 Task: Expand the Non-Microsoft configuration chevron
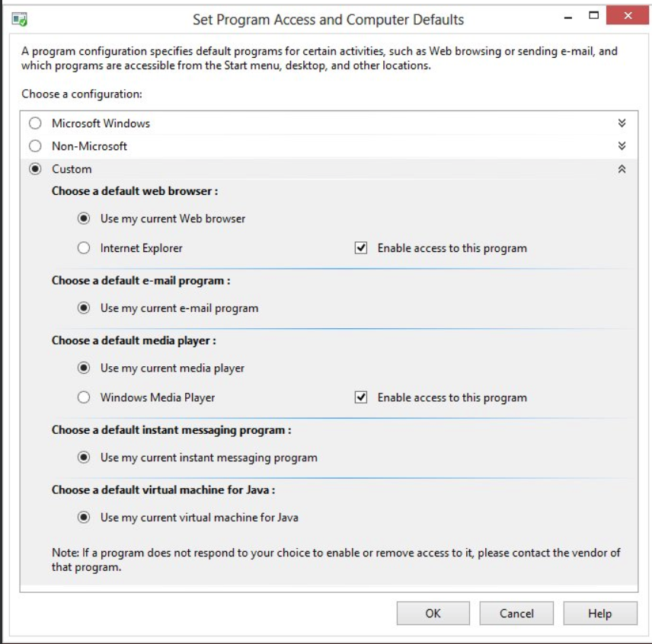click(622, 146)
